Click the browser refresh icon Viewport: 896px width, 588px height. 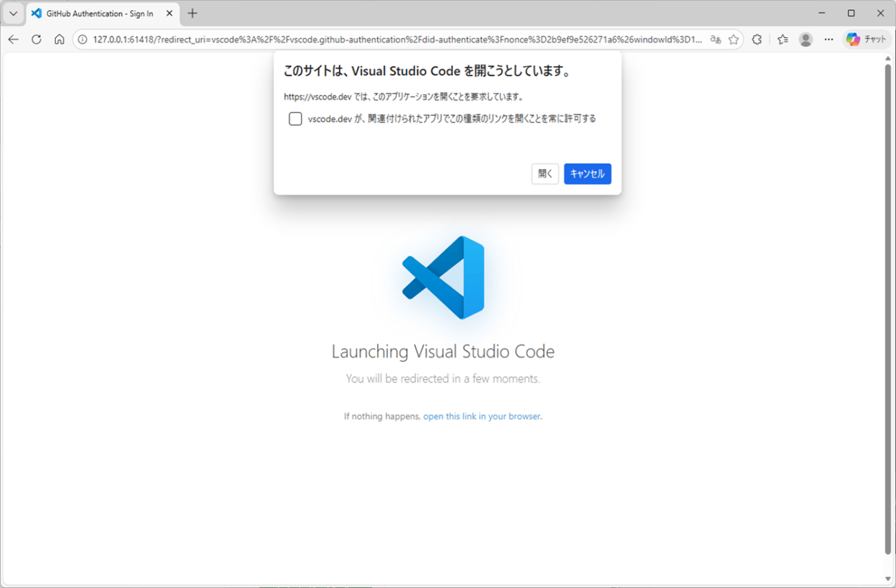36,39
